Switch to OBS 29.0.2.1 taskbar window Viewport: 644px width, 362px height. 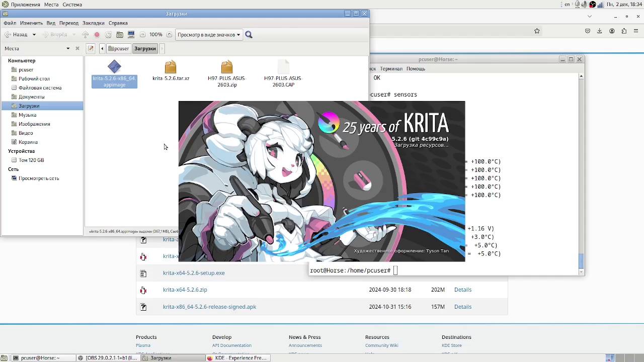pyautogui.click(x=107, y=358)
